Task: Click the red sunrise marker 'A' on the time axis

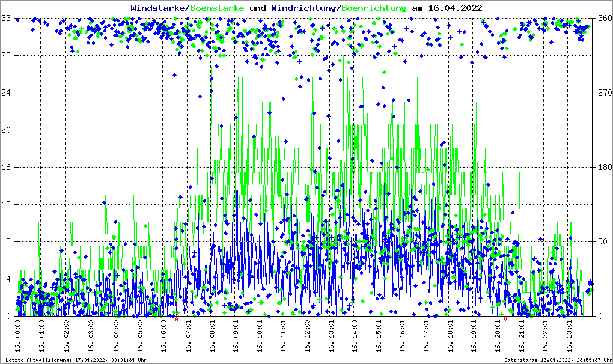Action: click(176, 319)
